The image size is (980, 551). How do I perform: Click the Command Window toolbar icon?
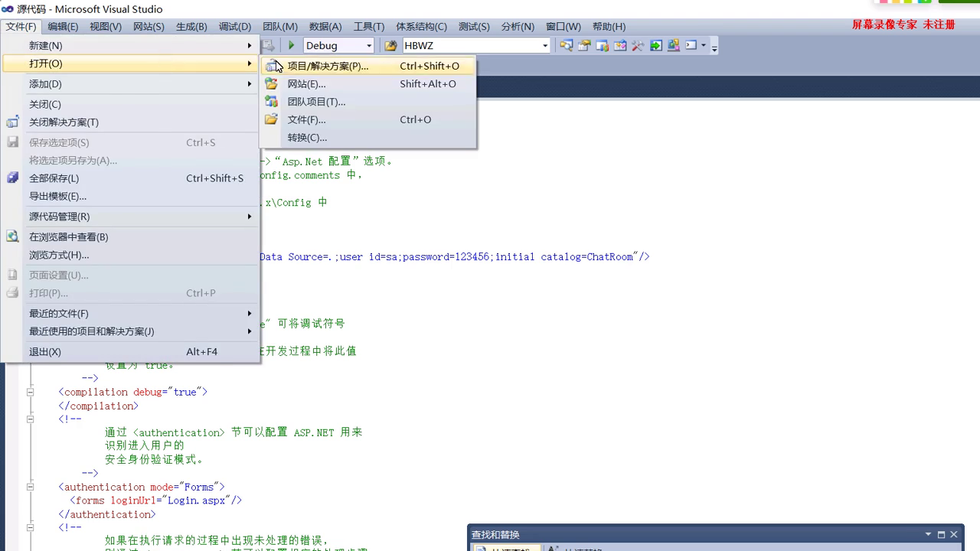click(x=691, y=46)
